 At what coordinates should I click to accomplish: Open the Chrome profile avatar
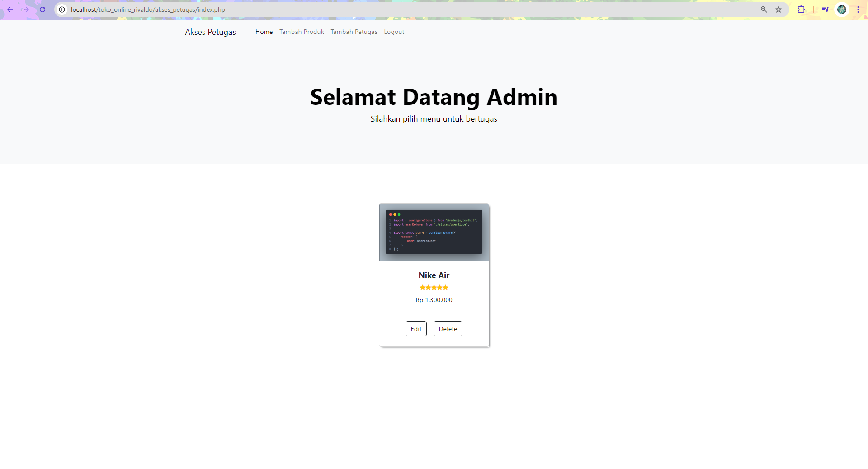tap(841, 9)
